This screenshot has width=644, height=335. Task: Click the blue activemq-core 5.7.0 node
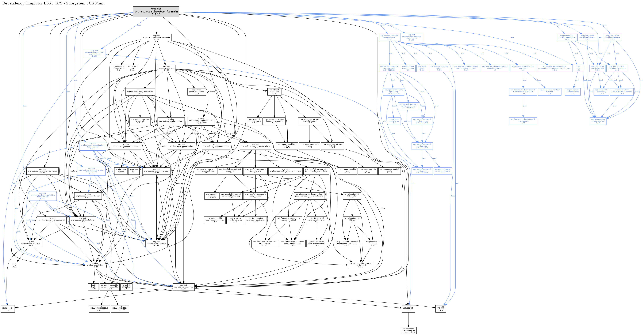pos(389,38)
